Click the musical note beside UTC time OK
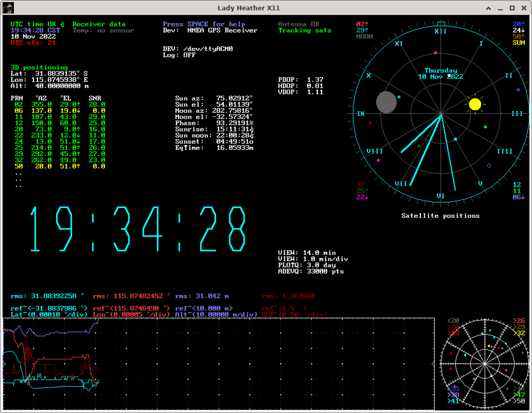This screenshot has width=532, height=413. point(62,24)
